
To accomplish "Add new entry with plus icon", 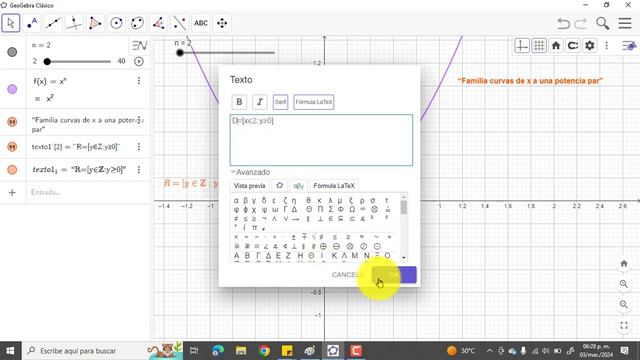I will coord(12,192).
